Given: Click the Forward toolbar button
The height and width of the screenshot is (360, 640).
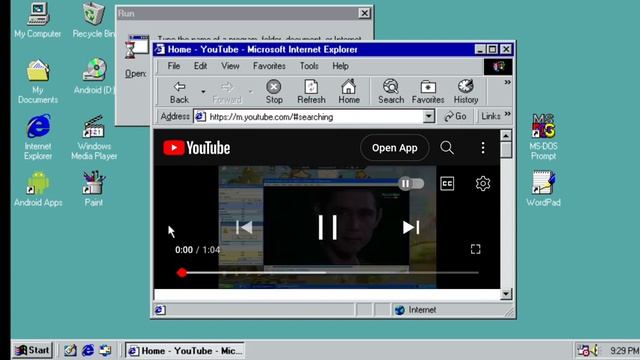Looking at the screenshot, I should tap(227, 92).
